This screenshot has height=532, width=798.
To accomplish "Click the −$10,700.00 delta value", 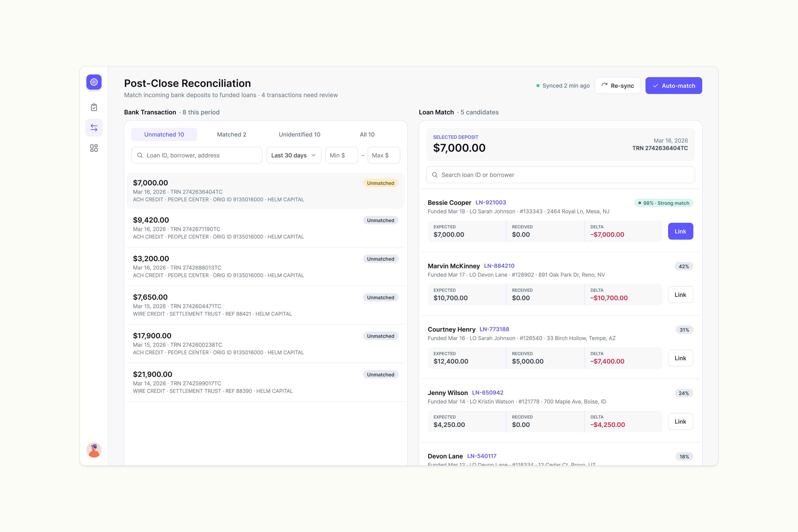I will (x=609, y=298).
